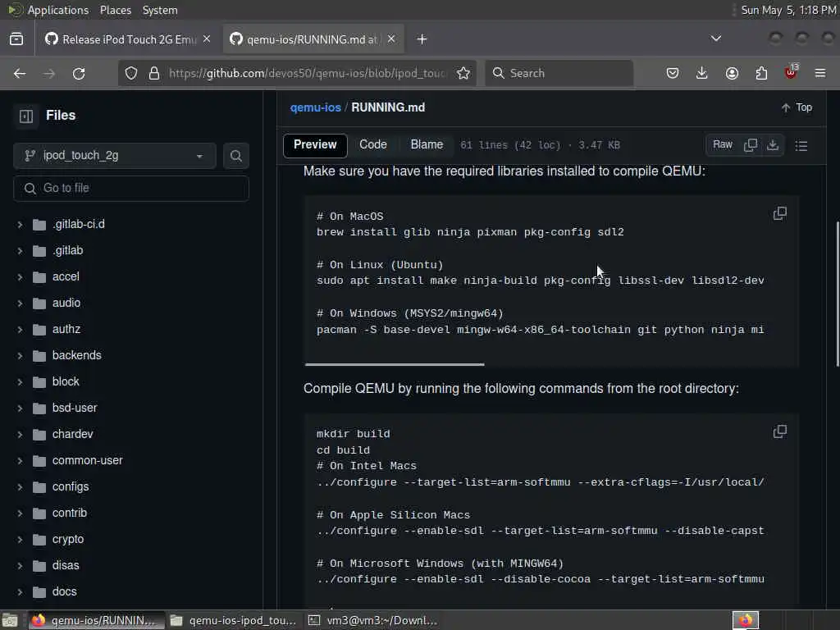Open the crypto folder in tree

coord(67,539)
